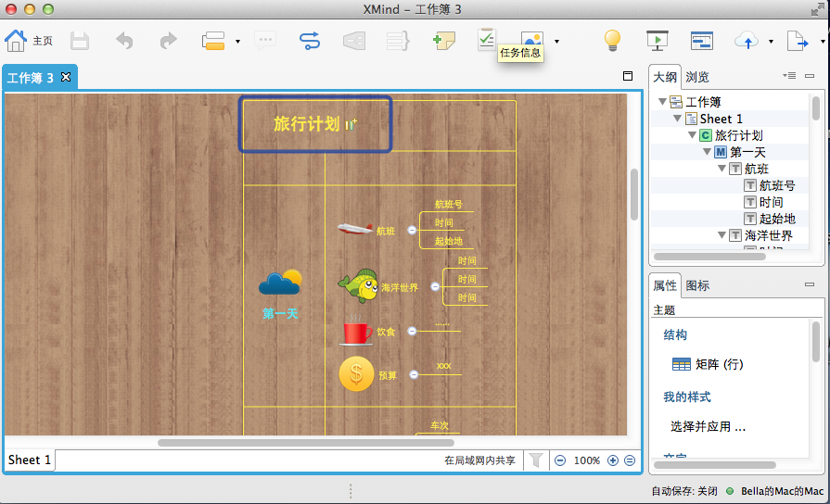Click the fish image on 海洋世界
830x504 pixels.
click(358, 285)
